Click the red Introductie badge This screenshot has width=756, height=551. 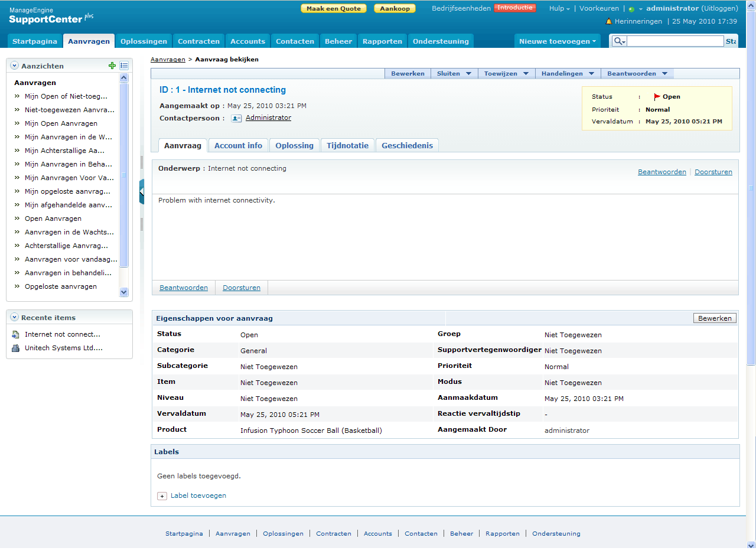point(515,8)
